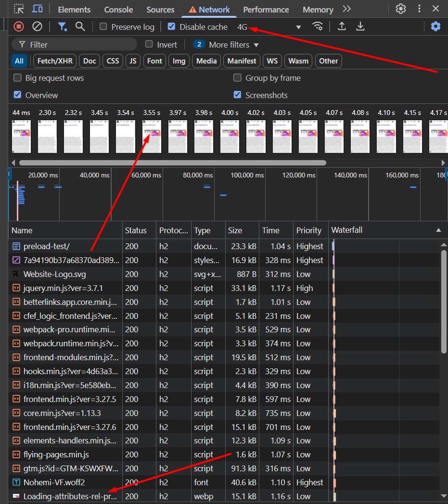Open Network settings blue gear
The image size is (448, 504).
coord(435,26)
